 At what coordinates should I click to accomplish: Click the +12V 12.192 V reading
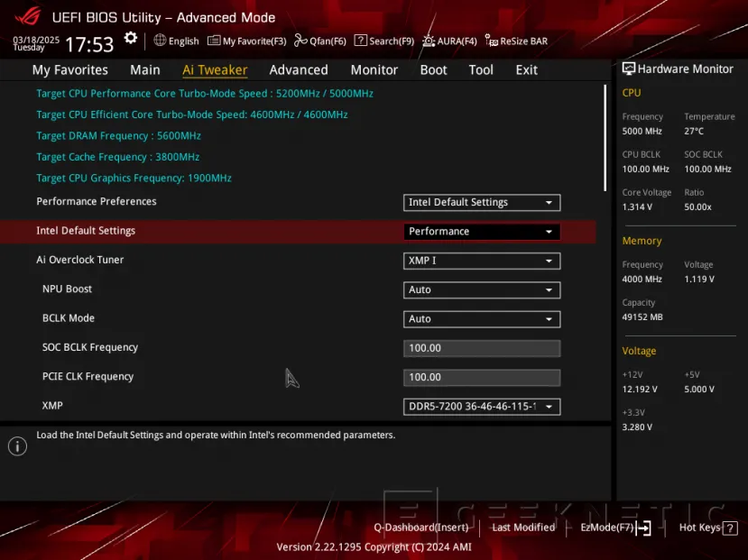(640, 389)
